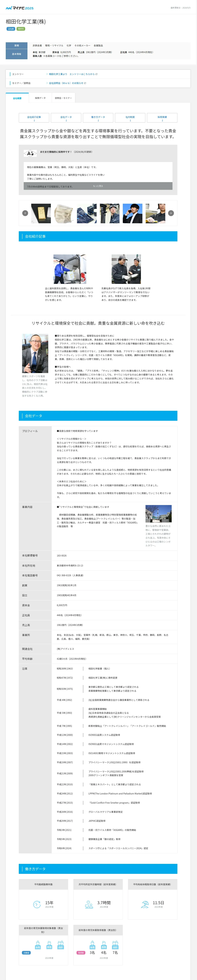The height and width of the screenshot is (980, 197).
Task: Click the desk worker icon for 月平均所定外労働時間
Action: click(x=89, y=905)
